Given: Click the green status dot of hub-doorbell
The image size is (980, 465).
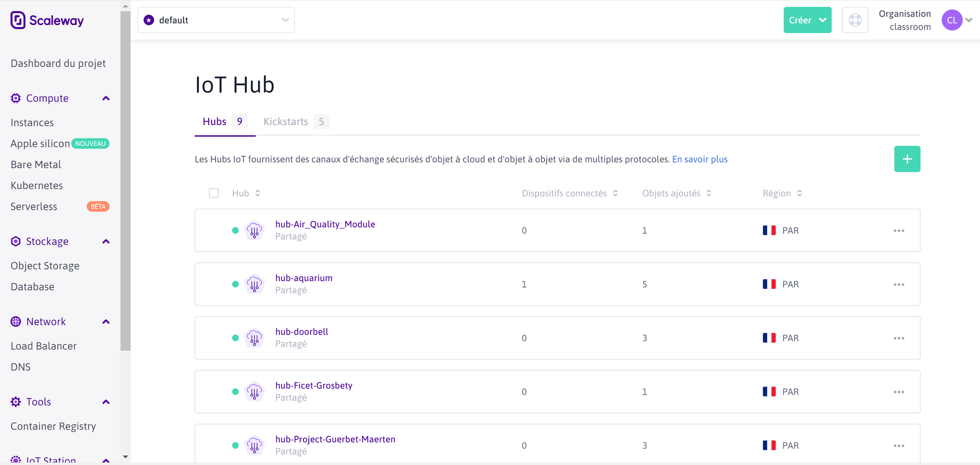Looking at the screenshot, I should point(235,338).
